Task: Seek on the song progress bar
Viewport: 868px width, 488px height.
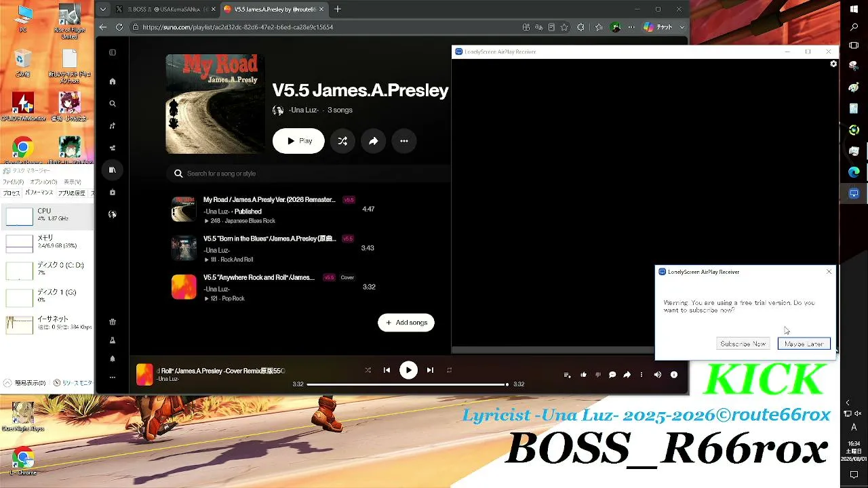Action: point(407,384)
